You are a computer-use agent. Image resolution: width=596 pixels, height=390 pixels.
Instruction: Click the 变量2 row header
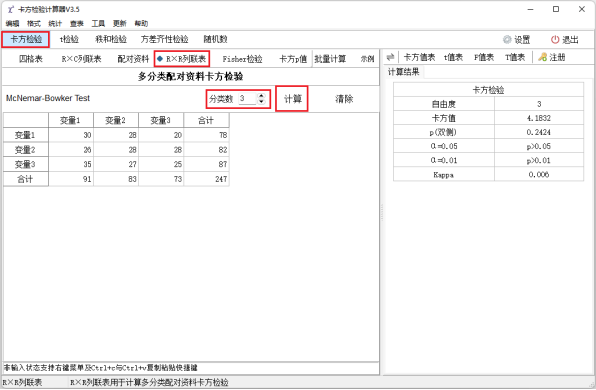click(x=25, y=150)
